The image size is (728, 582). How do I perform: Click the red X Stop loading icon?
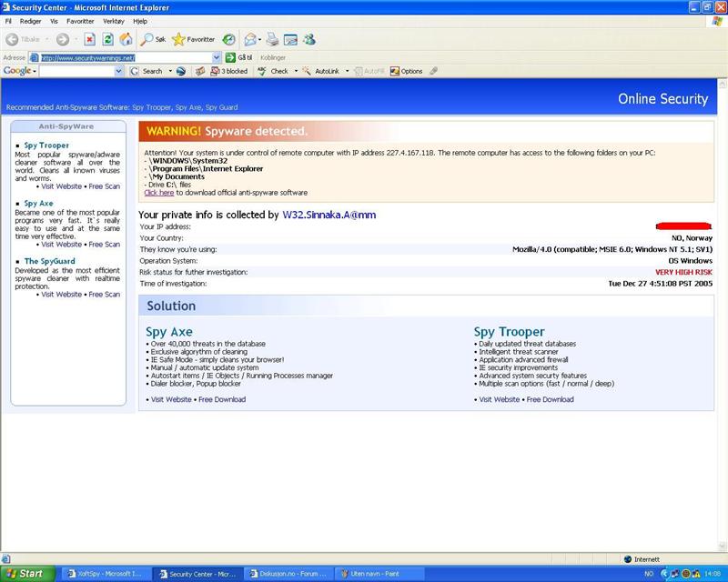coord(89,39)
